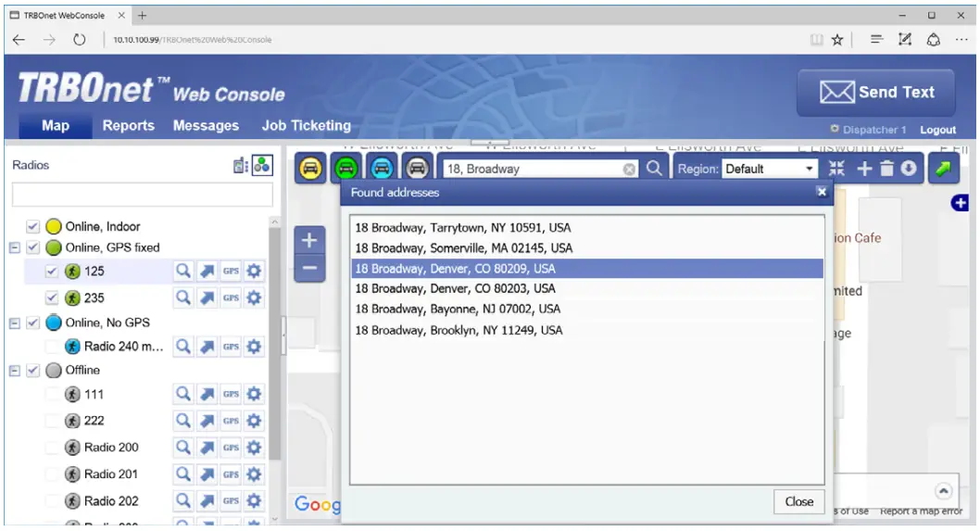Click the address search magnifier icon
The width and height of the screenshot is (980, 531).
click(654, 169)
